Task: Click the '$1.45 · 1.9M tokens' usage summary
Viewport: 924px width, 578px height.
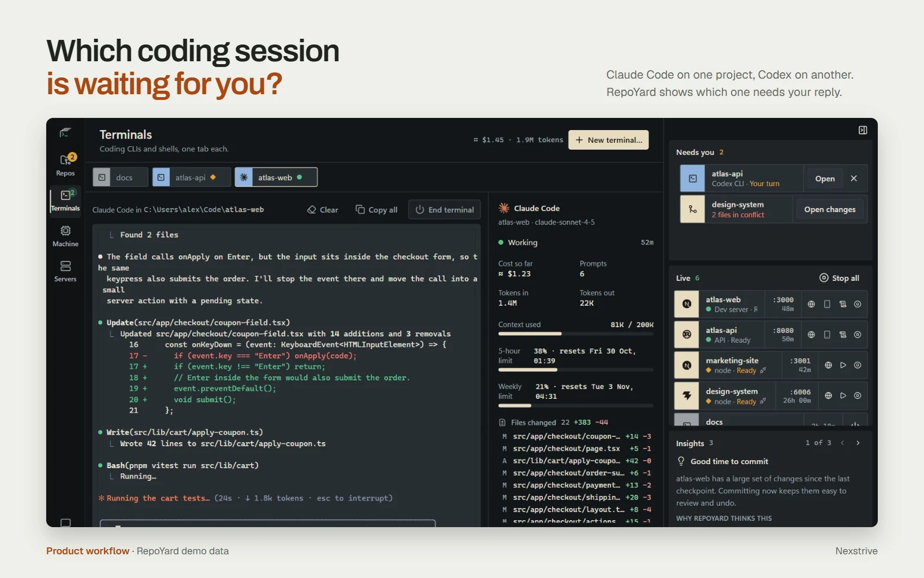Action: [x=519, y=140]
